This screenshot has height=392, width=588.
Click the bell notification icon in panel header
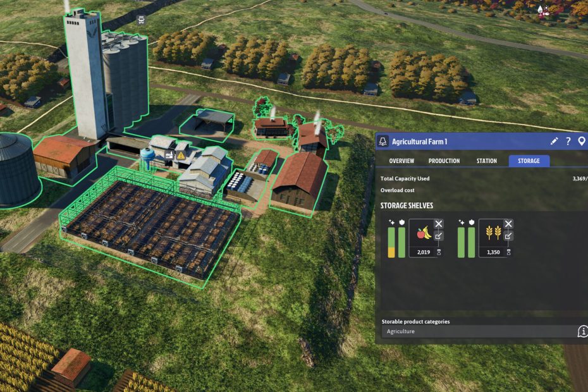pyautogui.click(x=383, y=142)
